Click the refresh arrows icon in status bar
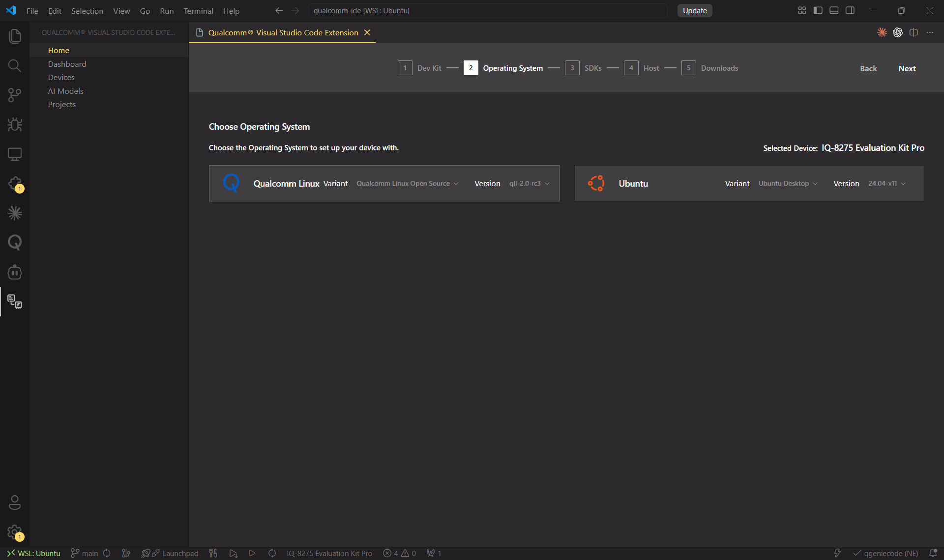 click(x=272, y=553)
